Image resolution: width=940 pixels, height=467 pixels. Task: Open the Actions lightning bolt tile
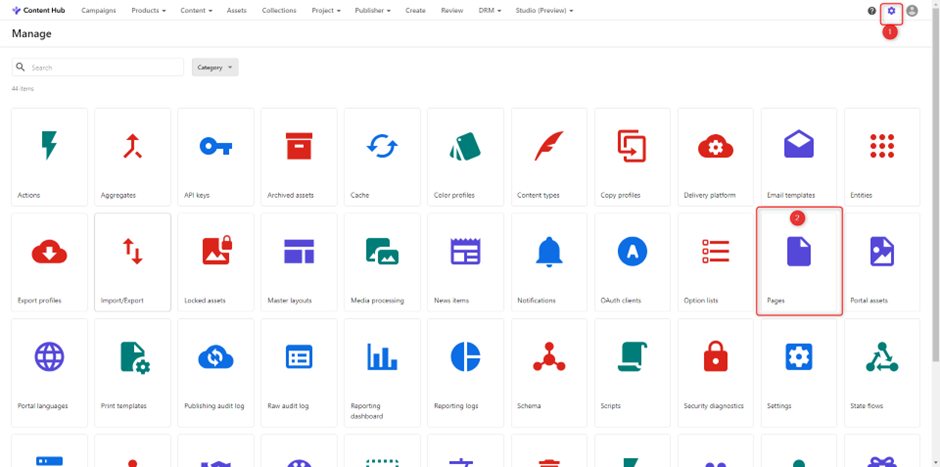click(49, 157)
